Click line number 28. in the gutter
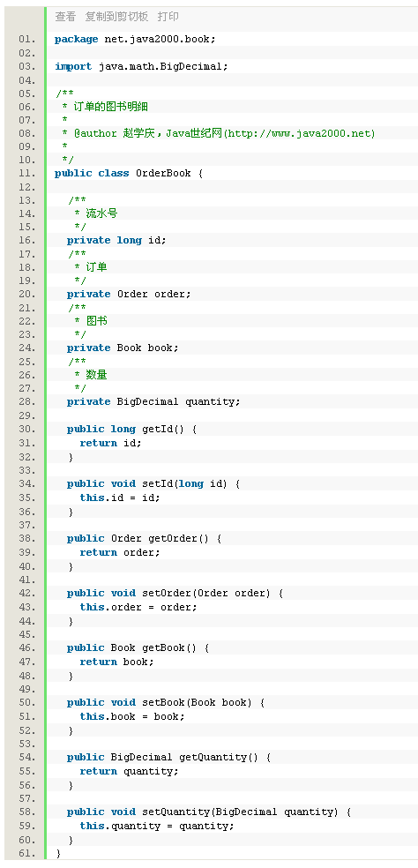 pyautogui.click(x=26, y=401)
